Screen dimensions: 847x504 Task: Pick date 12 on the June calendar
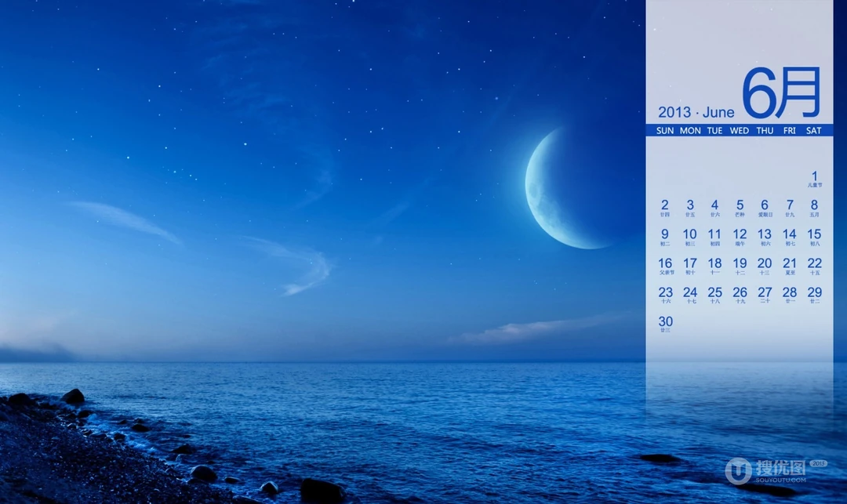[x=740, y=234]
